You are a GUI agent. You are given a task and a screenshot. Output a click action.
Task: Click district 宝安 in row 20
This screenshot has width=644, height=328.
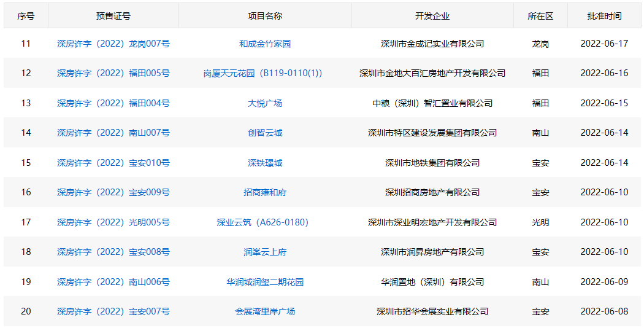pos(540,312)
